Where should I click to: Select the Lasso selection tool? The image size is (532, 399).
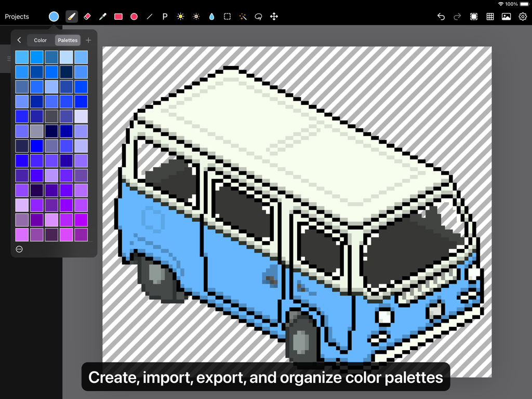[258, 16]
